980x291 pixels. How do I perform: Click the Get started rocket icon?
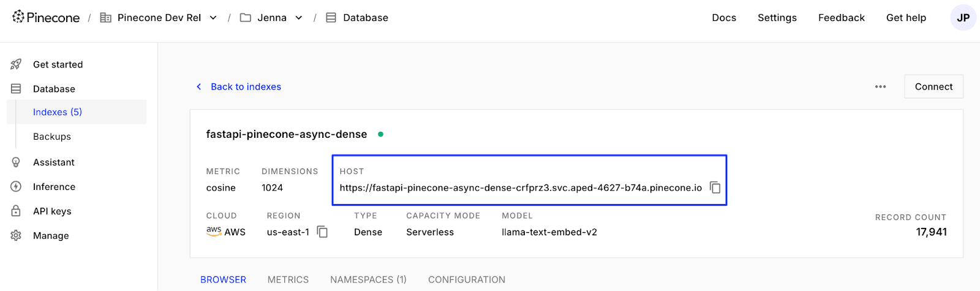point(16,64)
